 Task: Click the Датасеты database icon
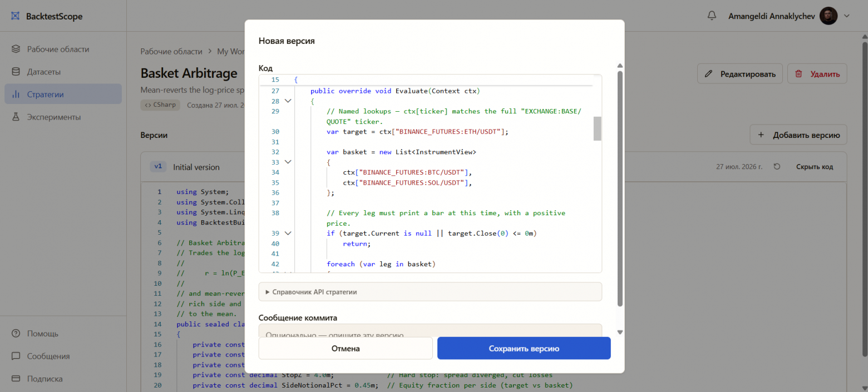click(16, 72)
